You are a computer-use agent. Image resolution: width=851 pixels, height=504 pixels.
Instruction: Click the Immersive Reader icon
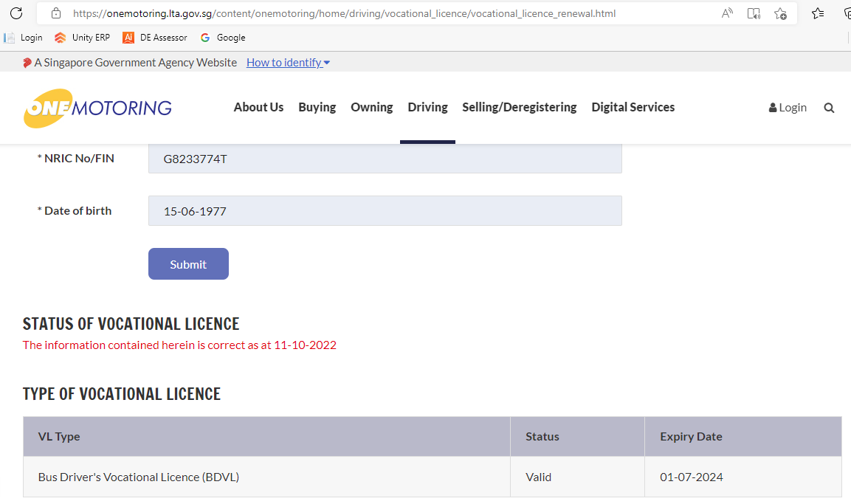(x=754, y=13)
